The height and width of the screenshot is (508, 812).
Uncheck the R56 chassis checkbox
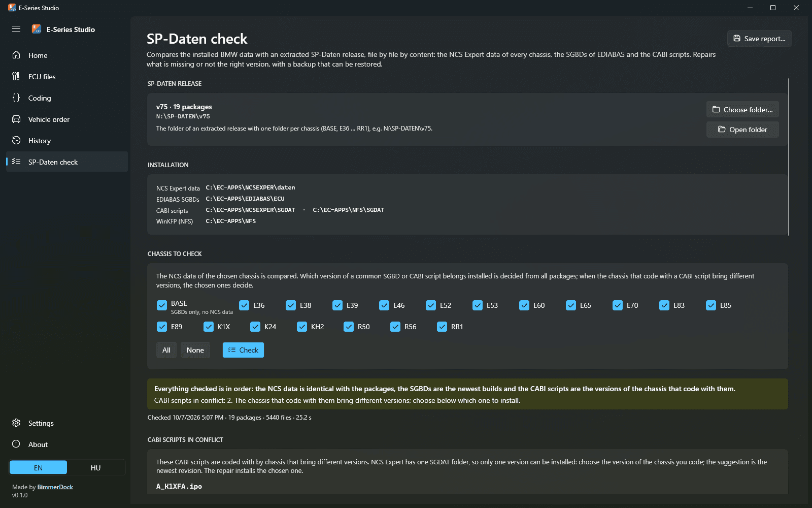[395, 327]
